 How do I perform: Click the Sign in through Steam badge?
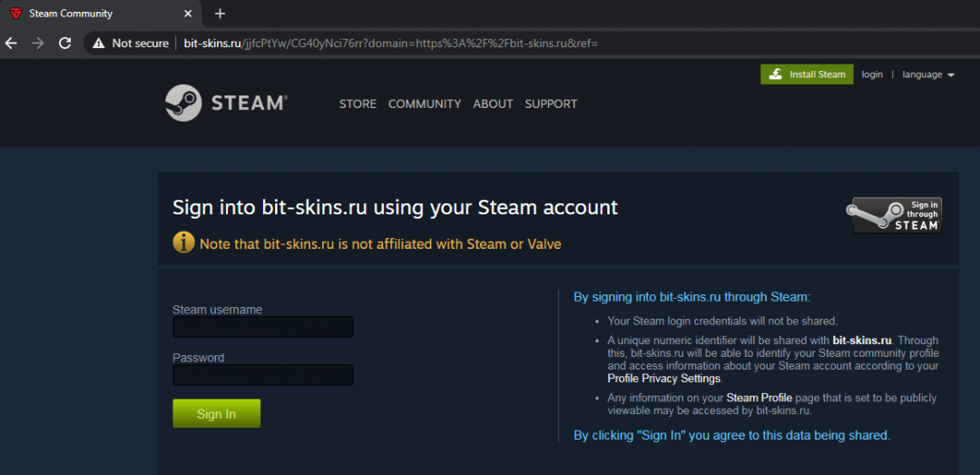pos(894,215)
